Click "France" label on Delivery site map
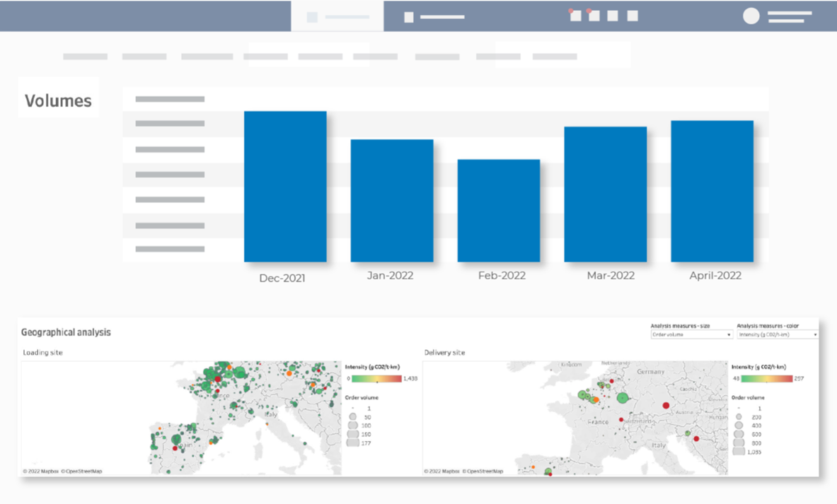 598,422
